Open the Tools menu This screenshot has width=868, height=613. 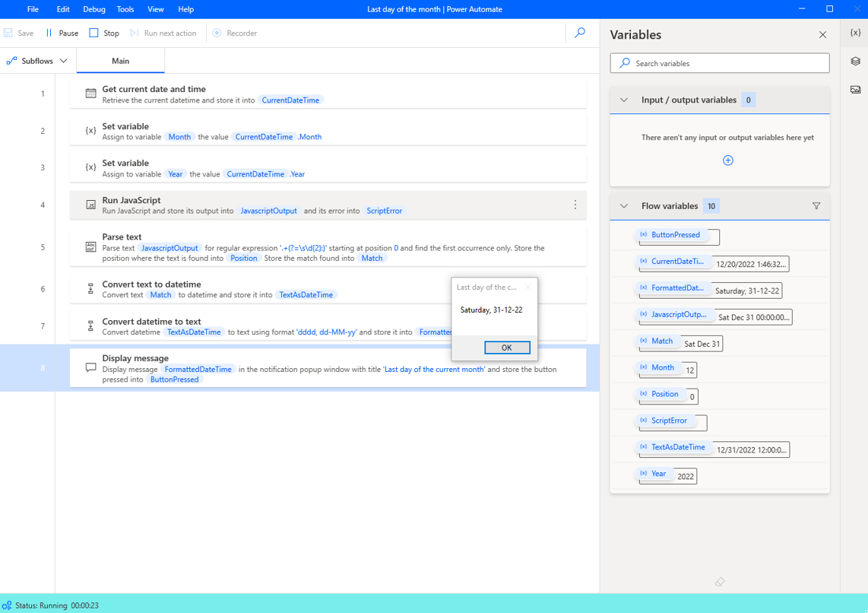point(125,9)
